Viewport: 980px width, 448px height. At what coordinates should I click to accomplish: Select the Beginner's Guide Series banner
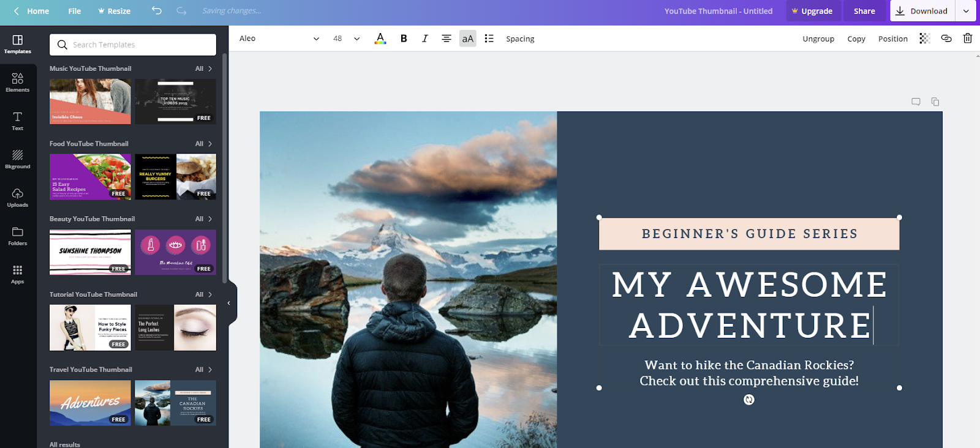tap(749, 234)
